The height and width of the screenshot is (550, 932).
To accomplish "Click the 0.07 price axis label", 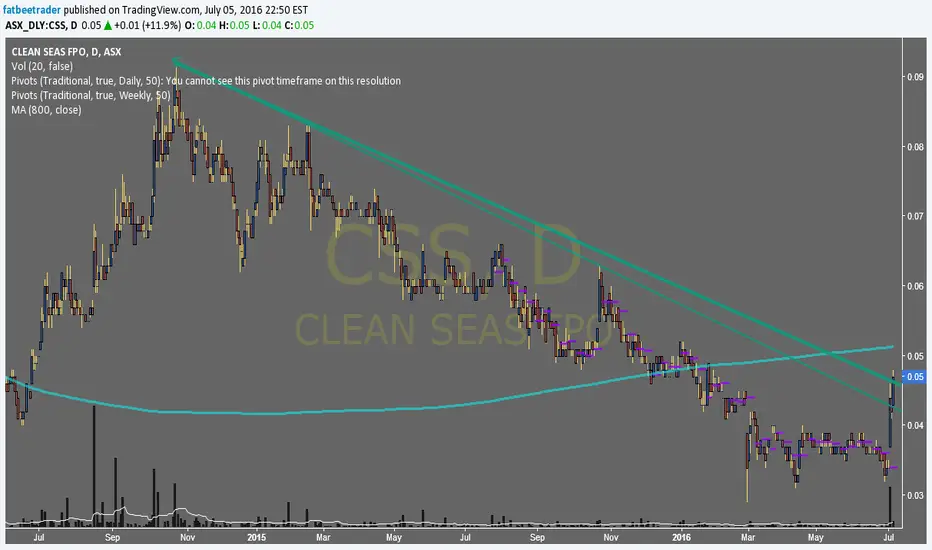I will 915,216.
